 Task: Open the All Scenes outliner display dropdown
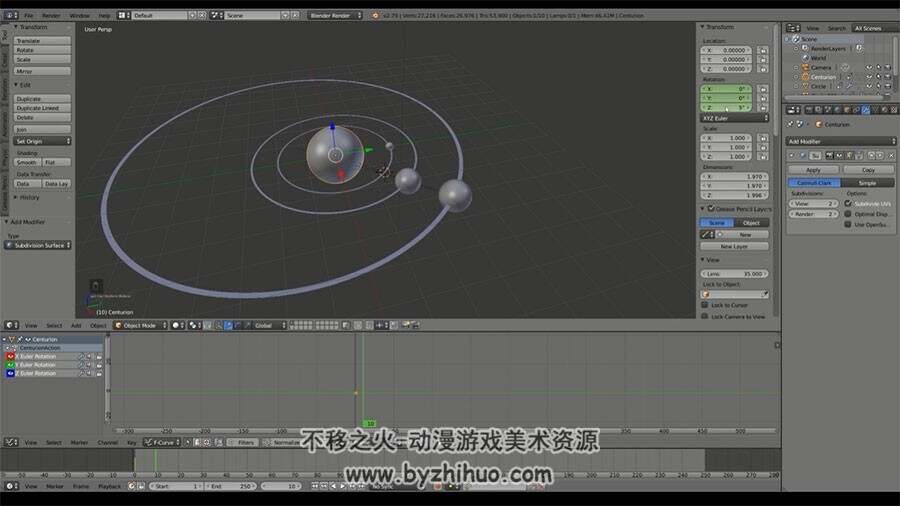pos(875,28)
